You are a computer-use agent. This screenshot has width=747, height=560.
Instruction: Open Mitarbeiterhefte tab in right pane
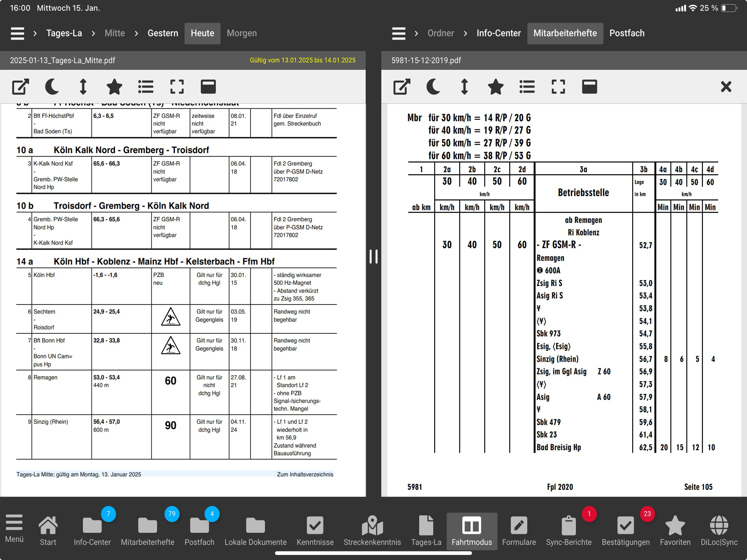pos(565,33)
